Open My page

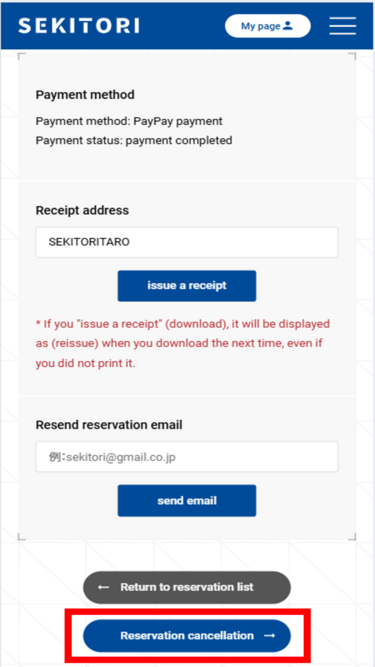(x=267, y=26)
